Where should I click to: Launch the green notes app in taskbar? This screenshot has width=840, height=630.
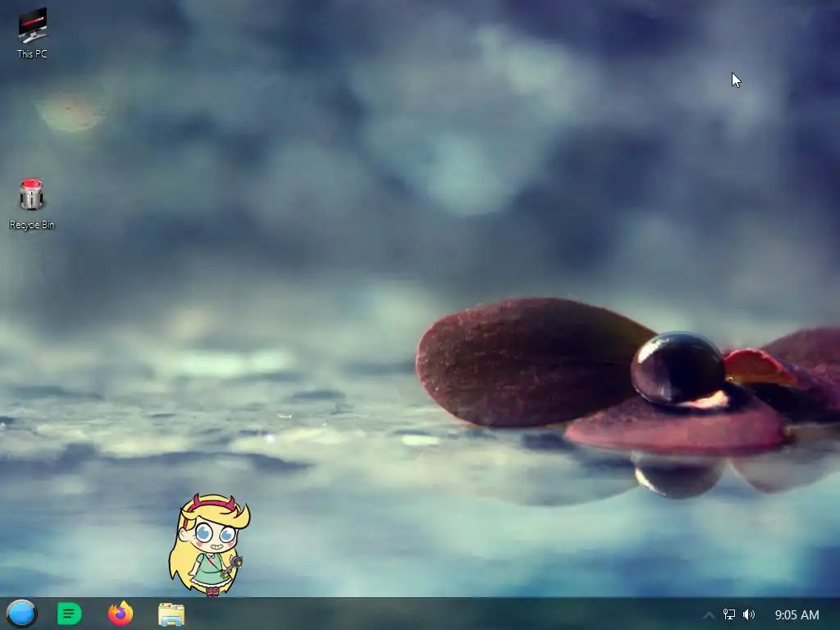point(69,614)
